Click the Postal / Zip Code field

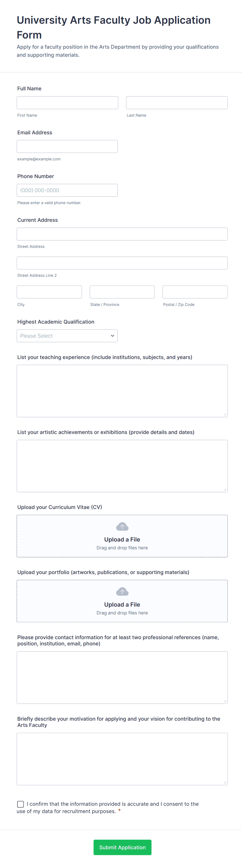click(195, 292)
